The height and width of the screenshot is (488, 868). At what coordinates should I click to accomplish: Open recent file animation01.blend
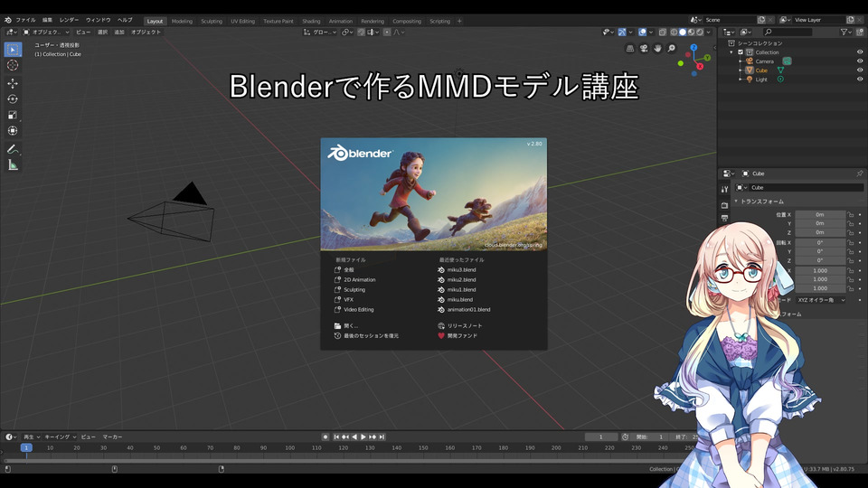point(464,310)
